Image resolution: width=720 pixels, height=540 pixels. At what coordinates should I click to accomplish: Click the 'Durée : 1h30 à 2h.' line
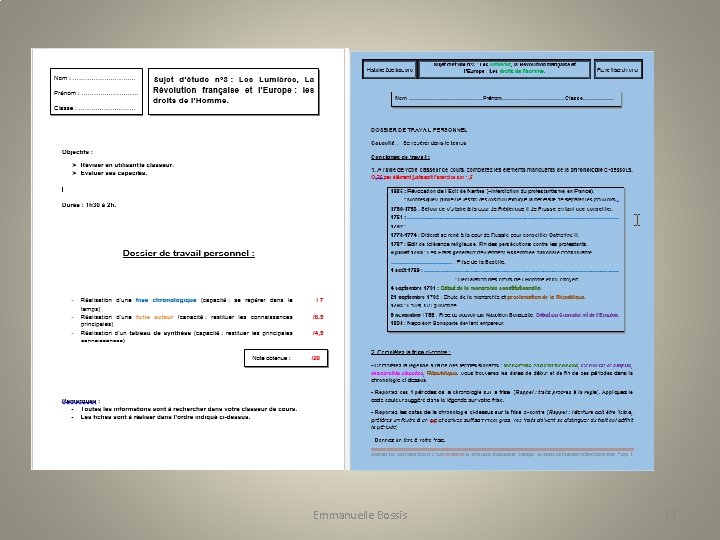coord(89,205)
